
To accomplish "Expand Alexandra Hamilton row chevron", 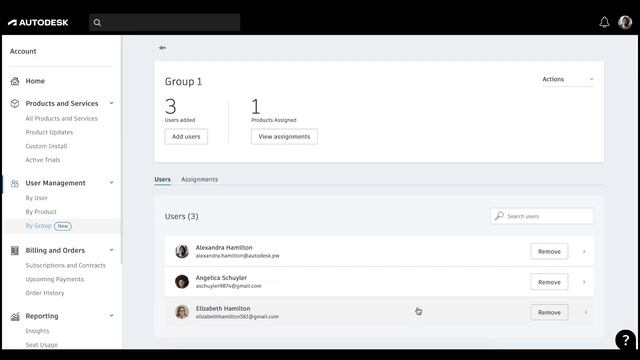I will click(x=584, y=251).
